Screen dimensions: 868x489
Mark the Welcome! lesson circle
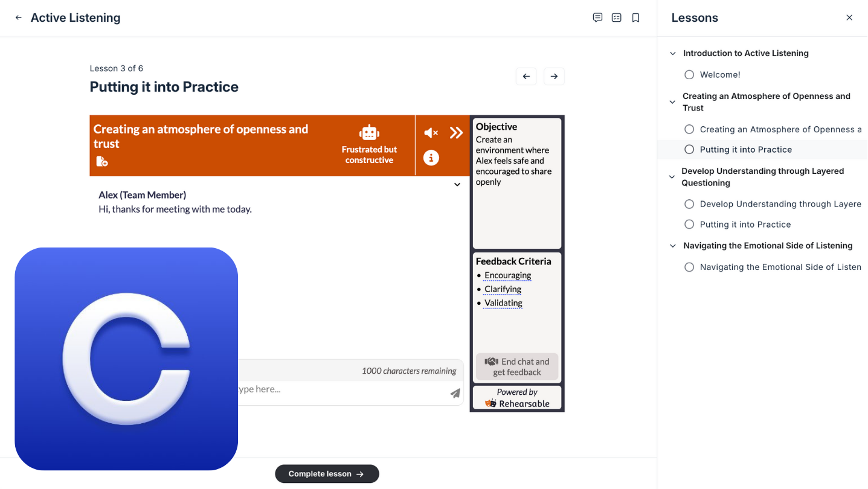coord(689,75)
